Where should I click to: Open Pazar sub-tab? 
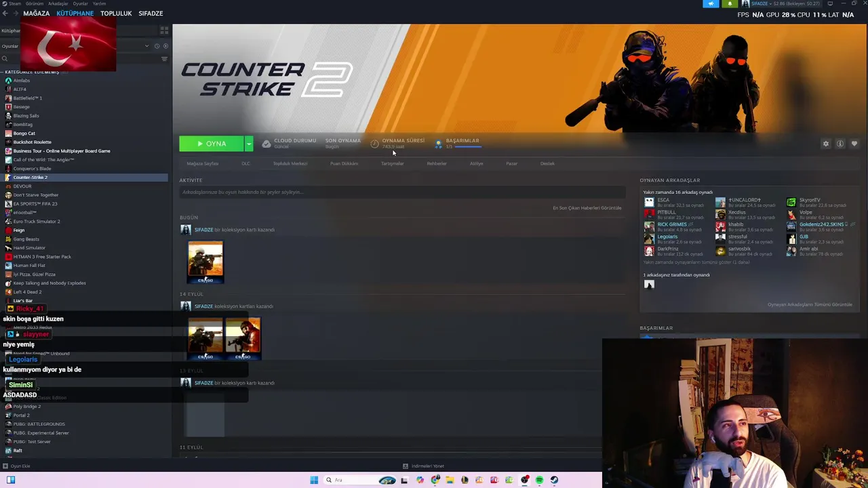512,163
